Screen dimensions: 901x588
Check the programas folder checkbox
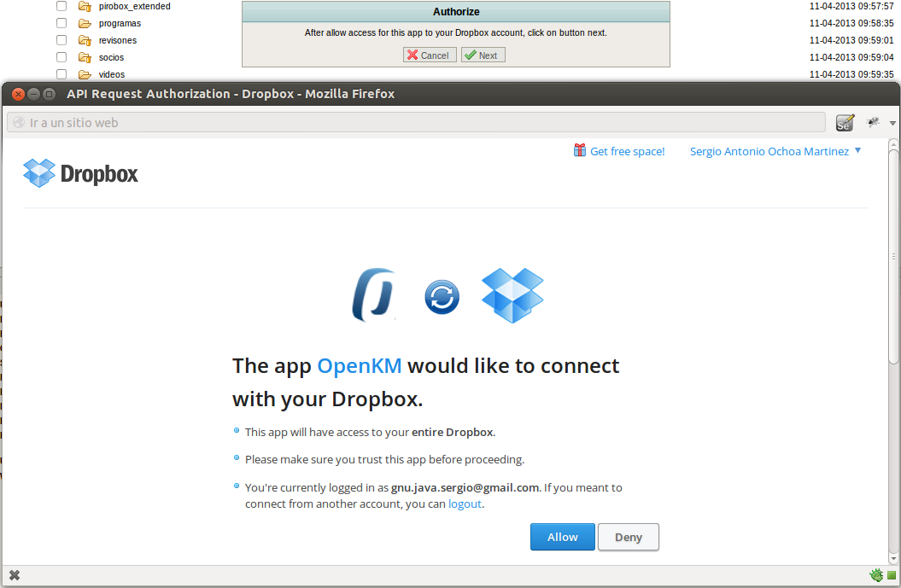(x=61, y=24)
